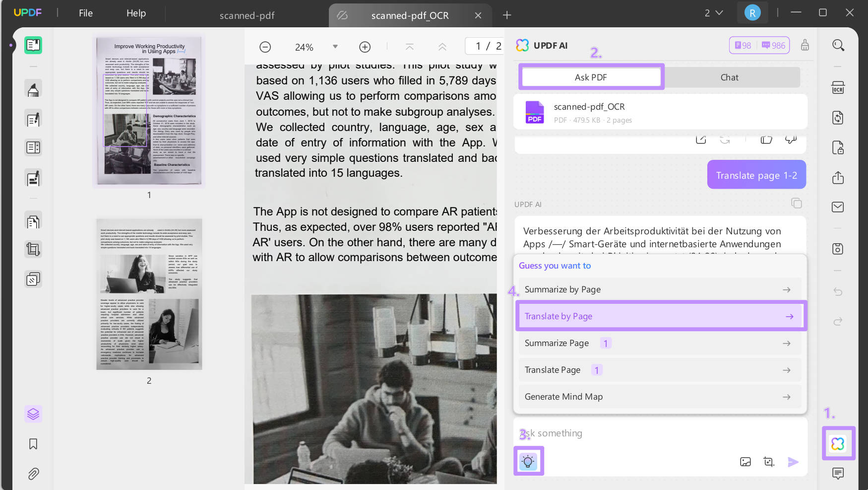Open the Crop Pages tool
Viewport: 868px width, 490px height.
click(x=33, y=249)
